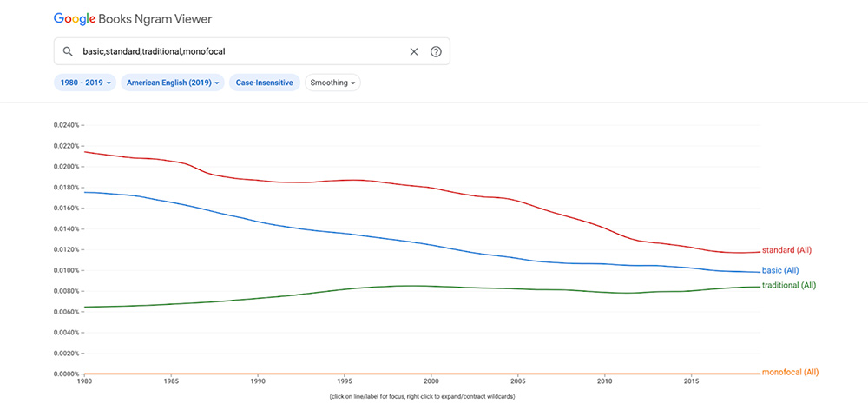Click the orange monofocal line on chart
868x417 pixels.
tap(347, 374)
